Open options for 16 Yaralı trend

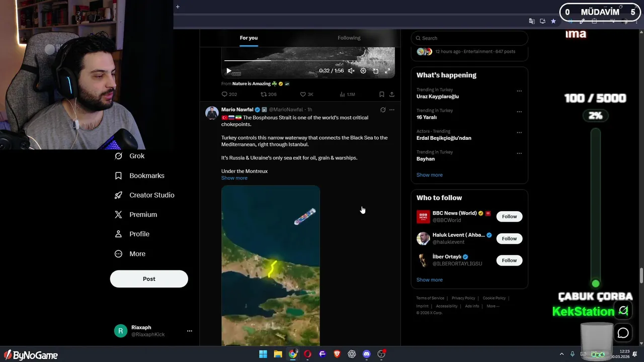[519, 112]
